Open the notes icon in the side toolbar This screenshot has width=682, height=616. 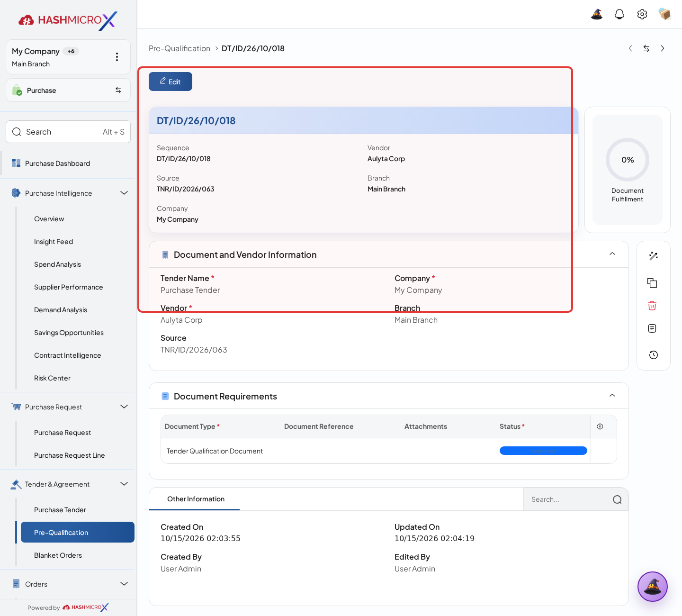click(x=652, y=328)
